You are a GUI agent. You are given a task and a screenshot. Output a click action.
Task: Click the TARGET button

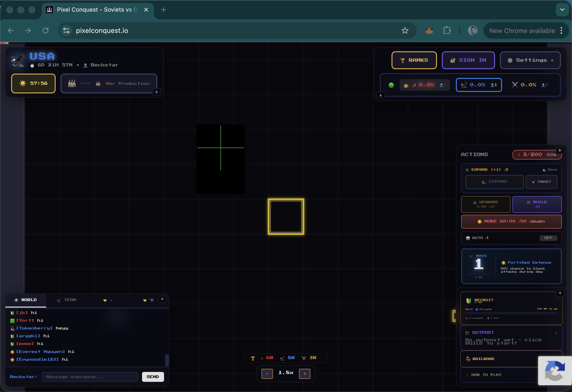[x=542, y=182]
